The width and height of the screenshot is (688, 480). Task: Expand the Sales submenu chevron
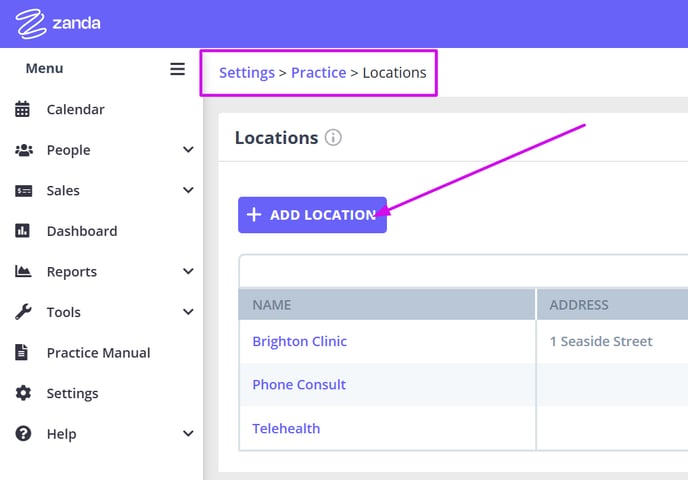[188, 190]
